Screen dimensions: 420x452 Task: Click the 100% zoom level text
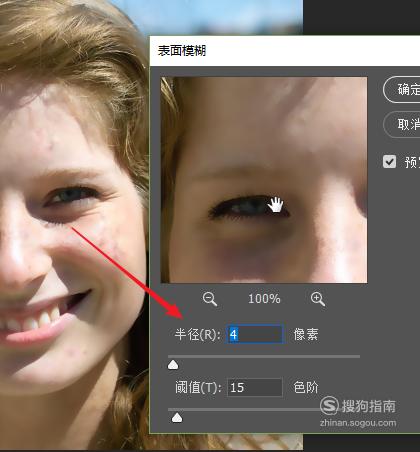[x=264, y=299]
